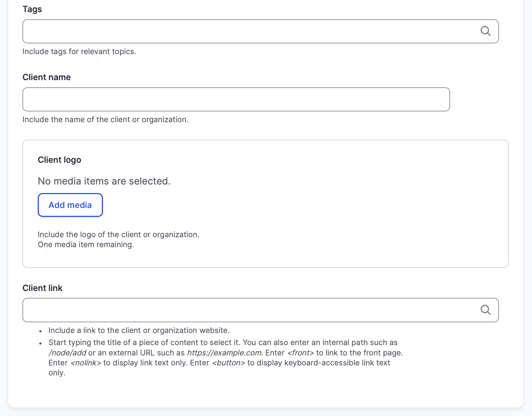Viewport: 532px width, 416px height.
Task: Select the '<front>' placeholder text
Action: coord(301,353)
